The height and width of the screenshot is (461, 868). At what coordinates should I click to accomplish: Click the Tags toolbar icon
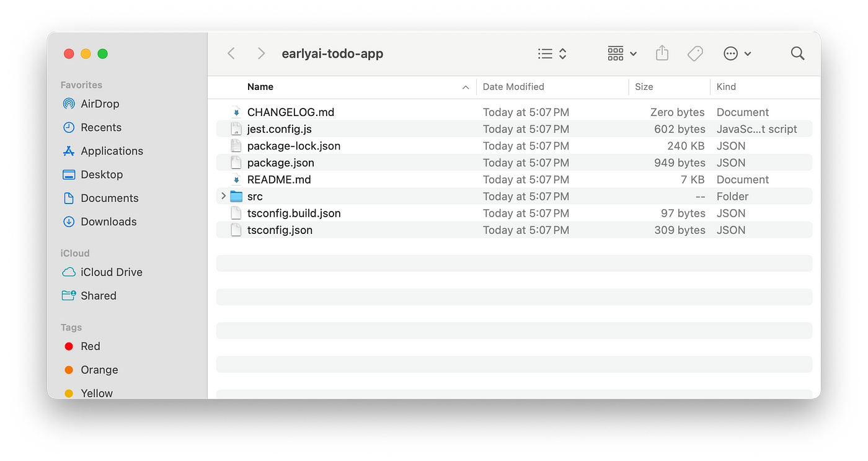point(695,54)
